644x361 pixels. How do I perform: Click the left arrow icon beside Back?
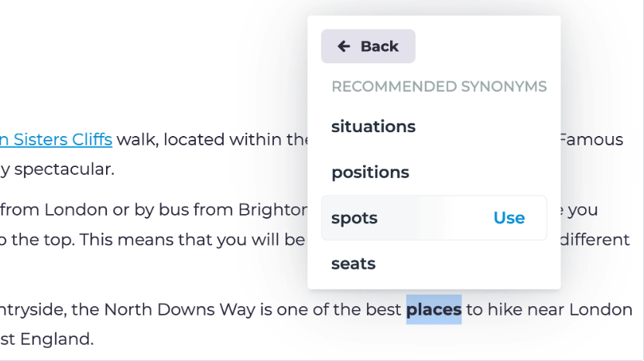tap(344, 46)
